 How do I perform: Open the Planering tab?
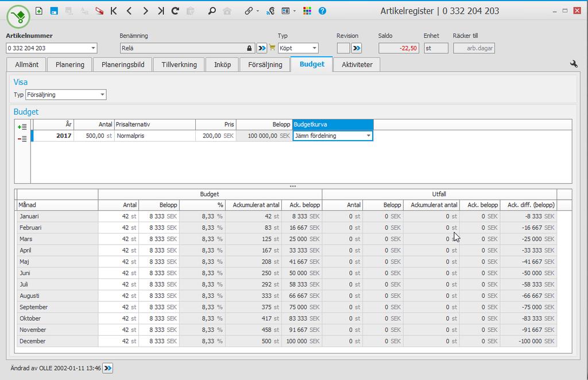pyautogui.click(x=69, y=64)
